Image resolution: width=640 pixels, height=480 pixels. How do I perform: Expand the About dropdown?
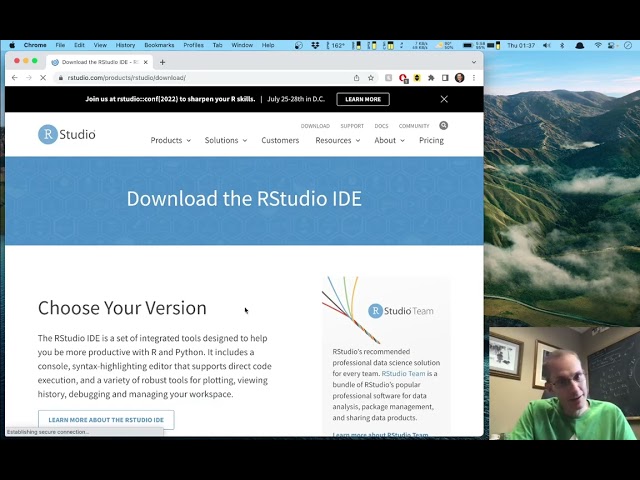[x=389, y=140]
